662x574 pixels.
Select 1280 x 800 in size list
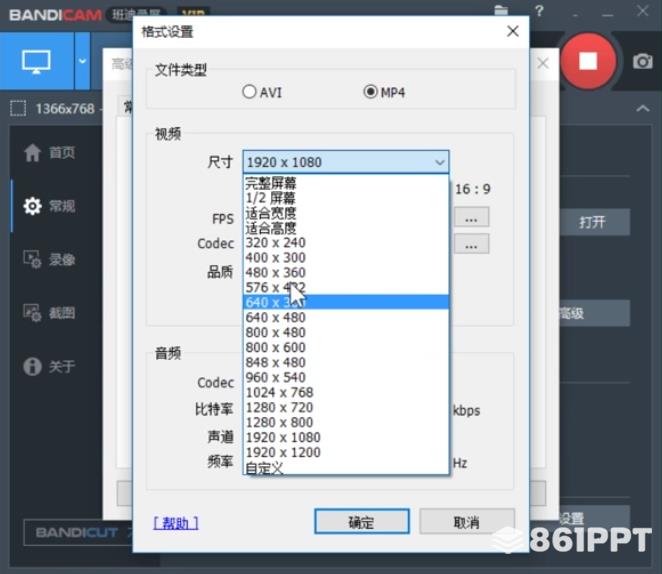coord(346,422)
